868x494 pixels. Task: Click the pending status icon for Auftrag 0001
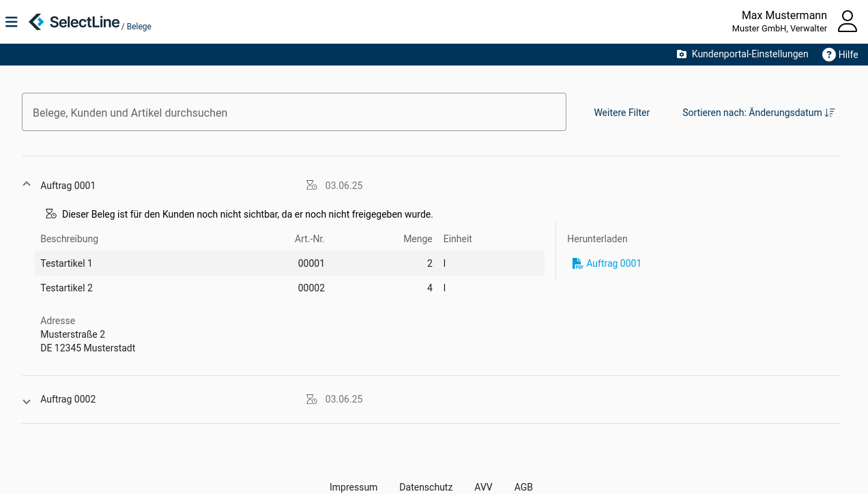pos(312,186)
